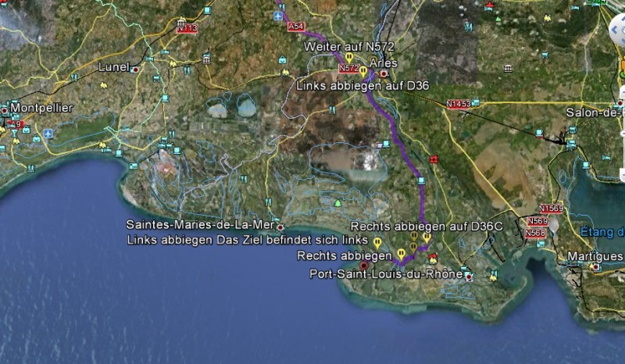Click the Rechts abbiegen direction label

(x=345, y=255)
